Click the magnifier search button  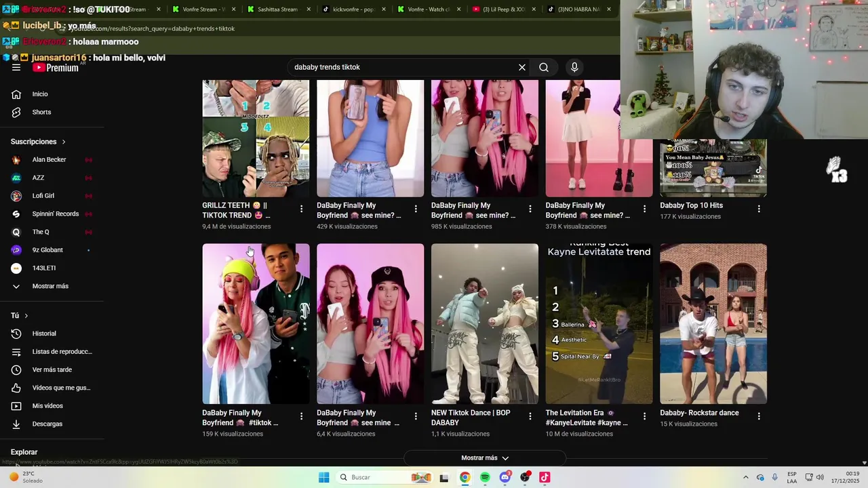click(544, 67)
